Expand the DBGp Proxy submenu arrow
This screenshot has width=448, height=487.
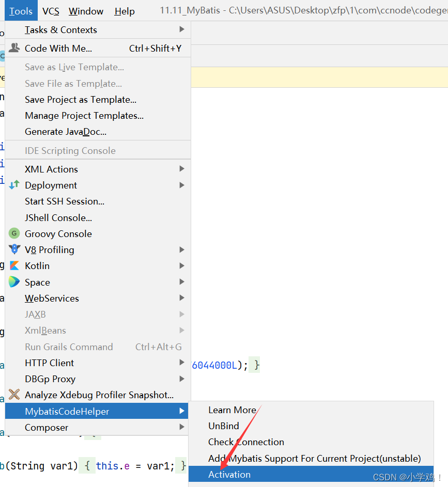pyautogui.click(x=182, y=379)
